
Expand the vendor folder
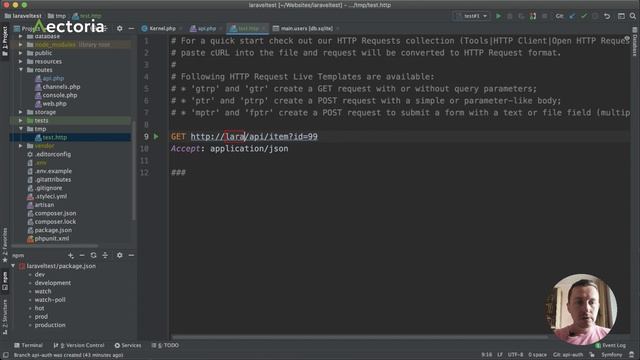click(x=20, y=146)
